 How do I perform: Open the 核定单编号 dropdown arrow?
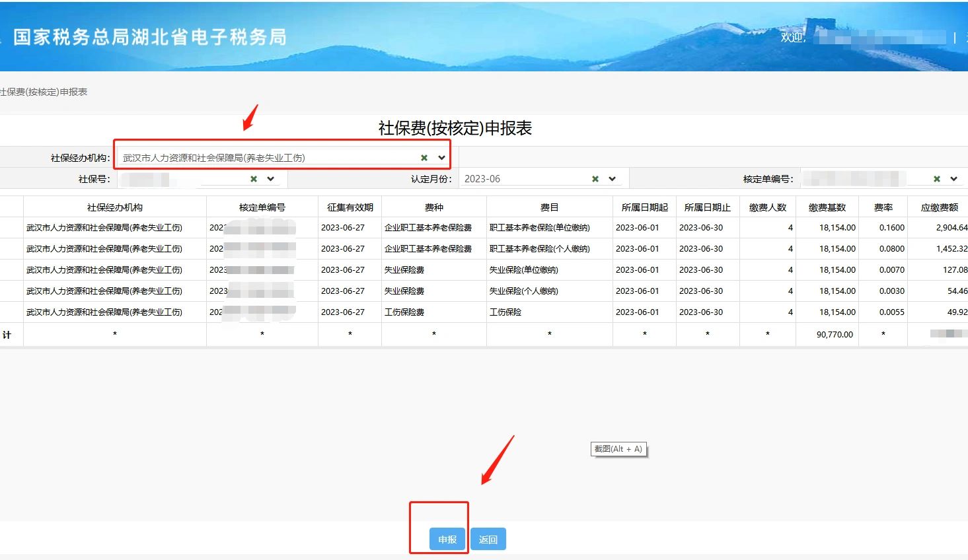(954, 179)
